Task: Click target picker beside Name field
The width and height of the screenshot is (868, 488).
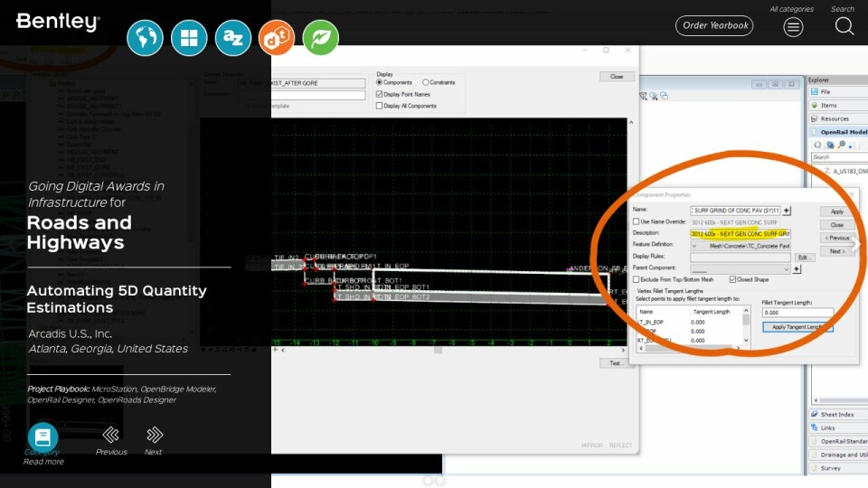Action: (x=787, y=211)
